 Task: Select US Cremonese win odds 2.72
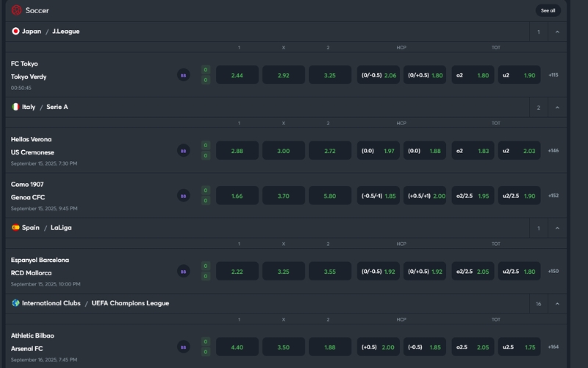click(x=330, y=151)
